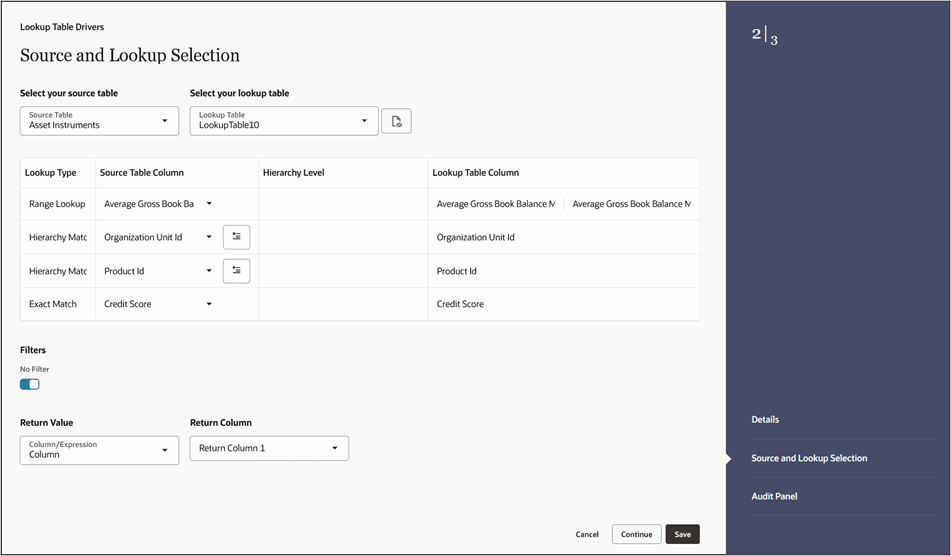Click Product Id lookup table column cell
The width and height of the screenshot is (951, 556).
pos(563,271)
